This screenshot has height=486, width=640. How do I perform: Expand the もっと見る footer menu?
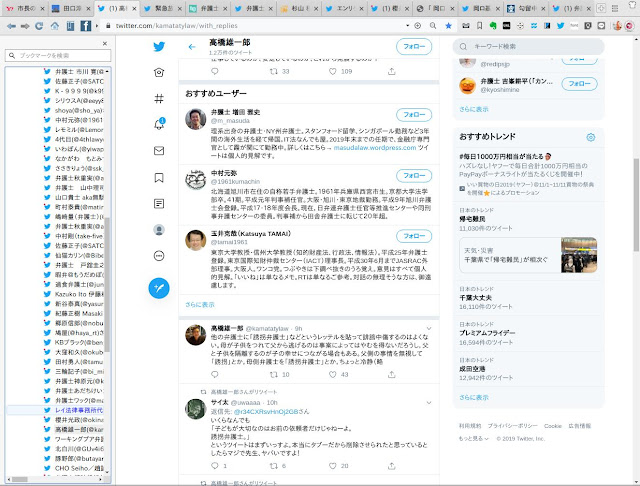(x=474, y=439)
